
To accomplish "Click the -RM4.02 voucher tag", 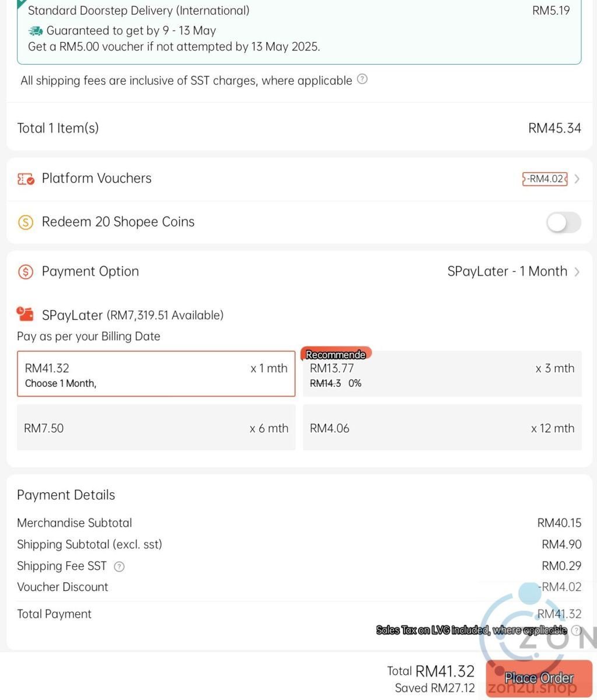I will coord(545,179).
